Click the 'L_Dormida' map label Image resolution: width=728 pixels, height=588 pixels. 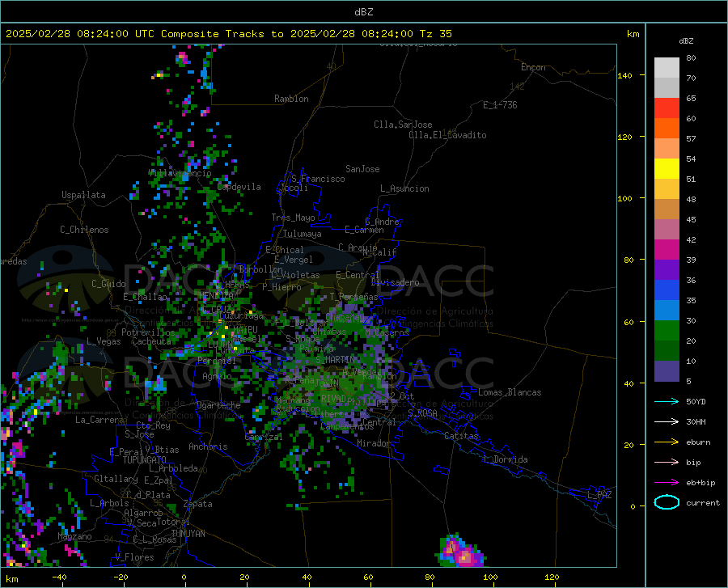(x=506, y=459)
